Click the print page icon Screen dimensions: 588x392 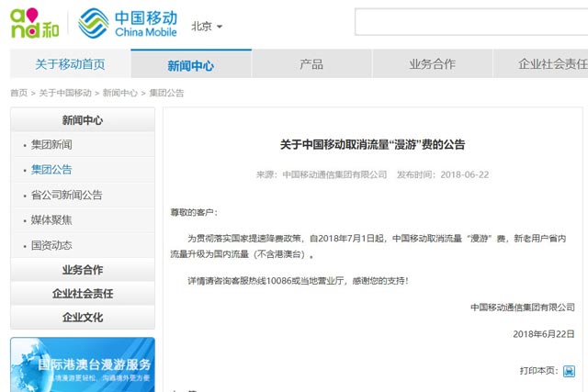point(569,372)
